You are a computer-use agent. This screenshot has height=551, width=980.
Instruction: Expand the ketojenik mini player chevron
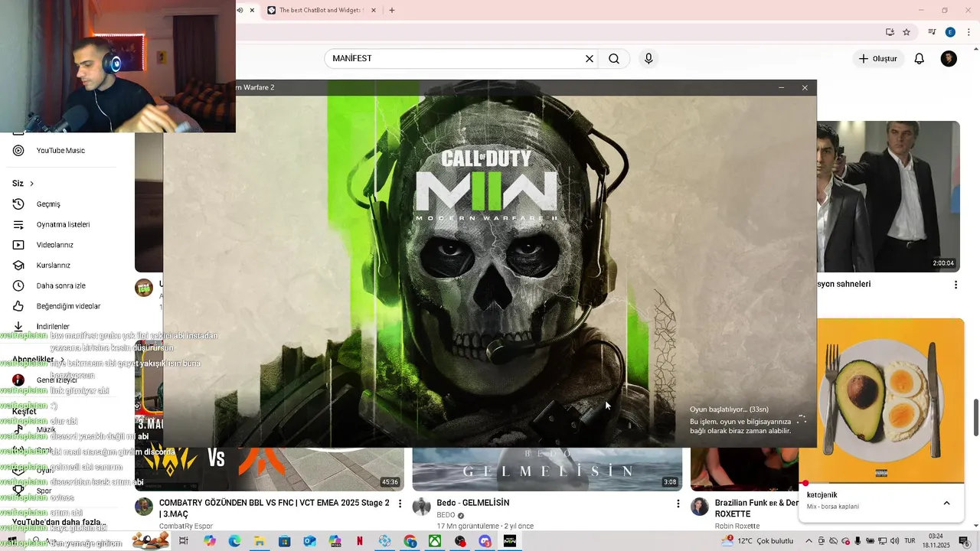946,503
